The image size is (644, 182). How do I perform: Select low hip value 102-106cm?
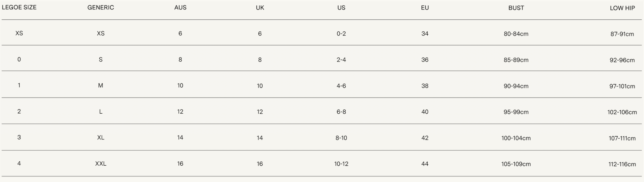coord(622,112)
